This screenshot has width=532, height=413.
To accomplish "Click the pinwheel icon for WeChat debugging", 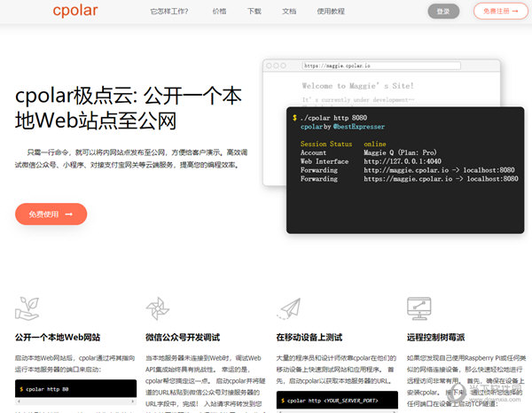I will 158,308.
